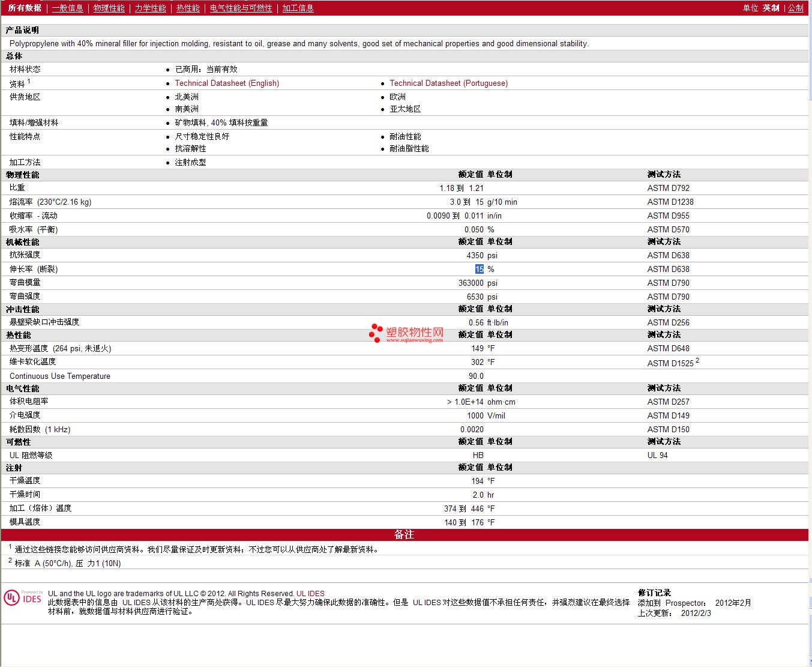Open the 热性能 tab

point(188,8)
